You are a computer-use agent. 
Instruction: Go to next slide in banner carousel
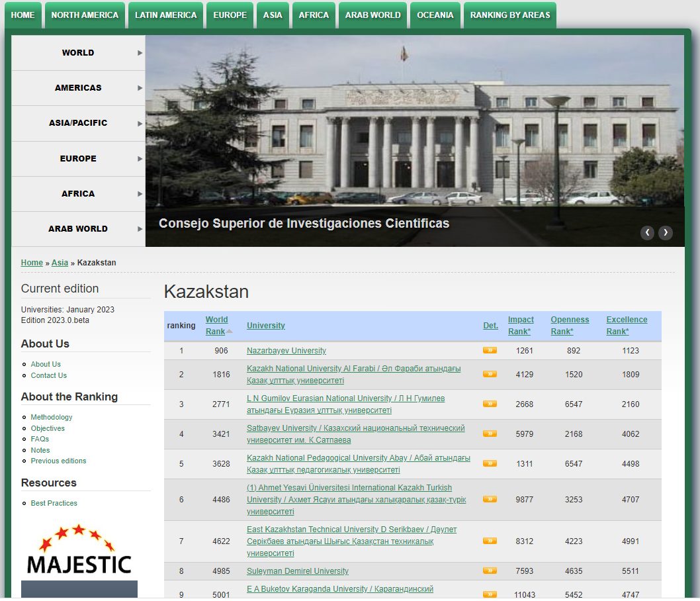click(x=666, y=232)
